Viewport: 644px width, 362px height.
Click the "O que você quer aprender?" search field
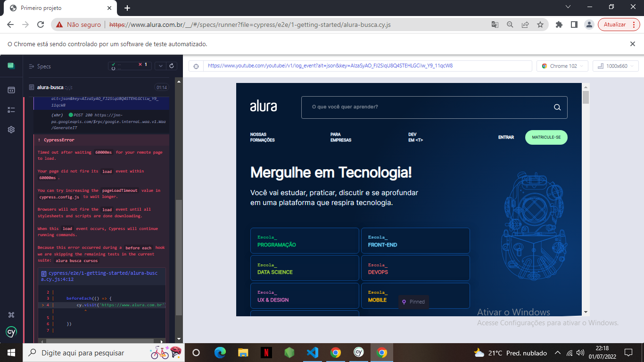click(434, 107)
